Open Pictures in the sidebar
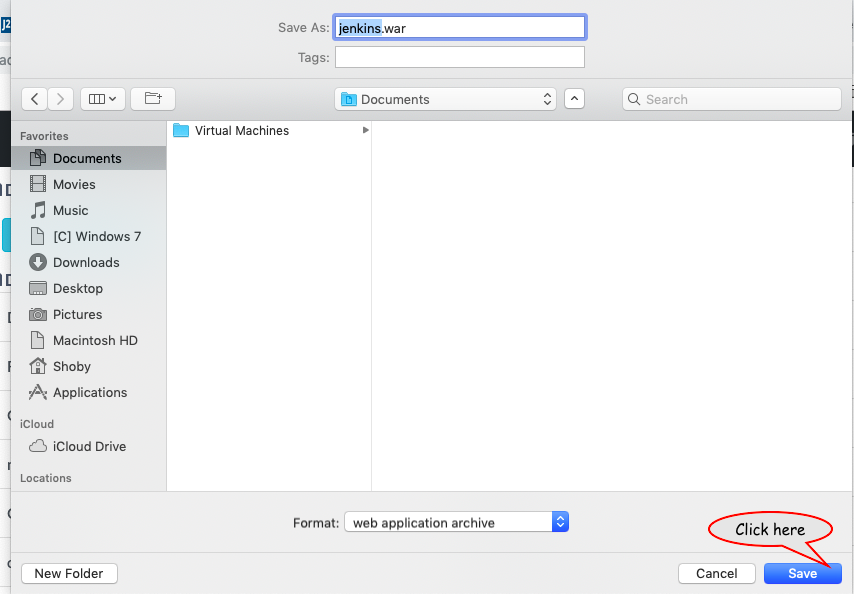This screenshot has width=854, height=594. [x=89, y=315]
